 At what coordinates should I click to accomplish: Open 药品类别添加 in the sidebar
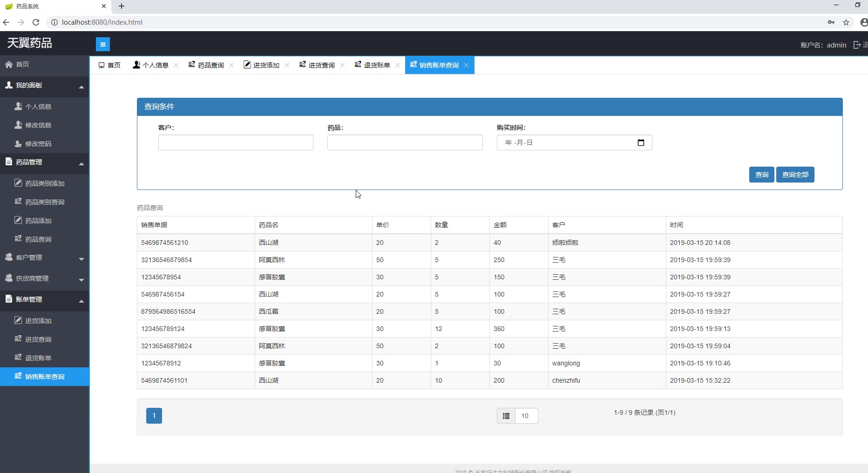44,183
